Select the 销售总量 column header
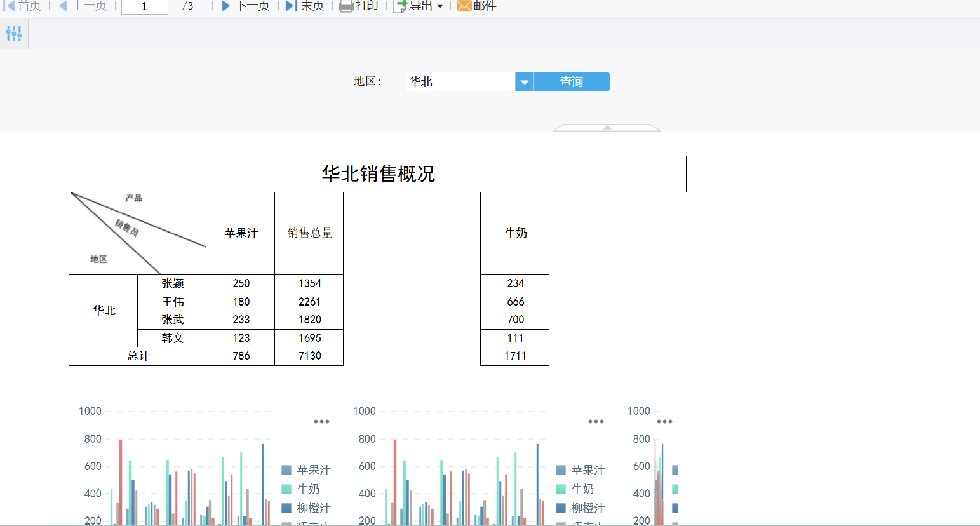The height and width of the screenshot is (526, 980). pyautogui.click(x=309, y=233)
